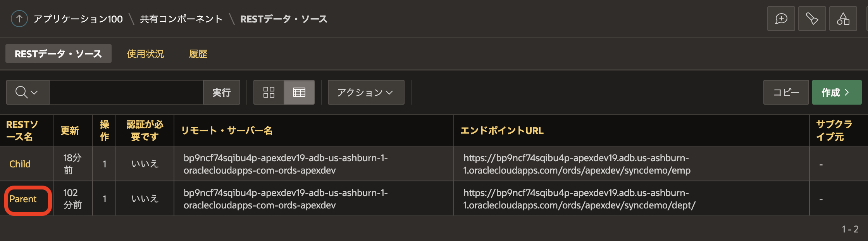Switch to icon grid view
The image size is (868, 241).
click(269, 92)
